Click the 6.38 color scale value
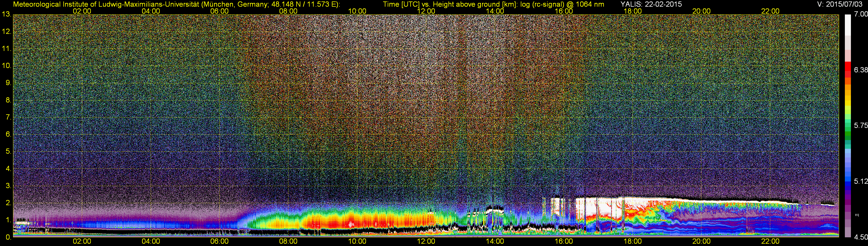868x246 pixels. (x=860, y=70)
